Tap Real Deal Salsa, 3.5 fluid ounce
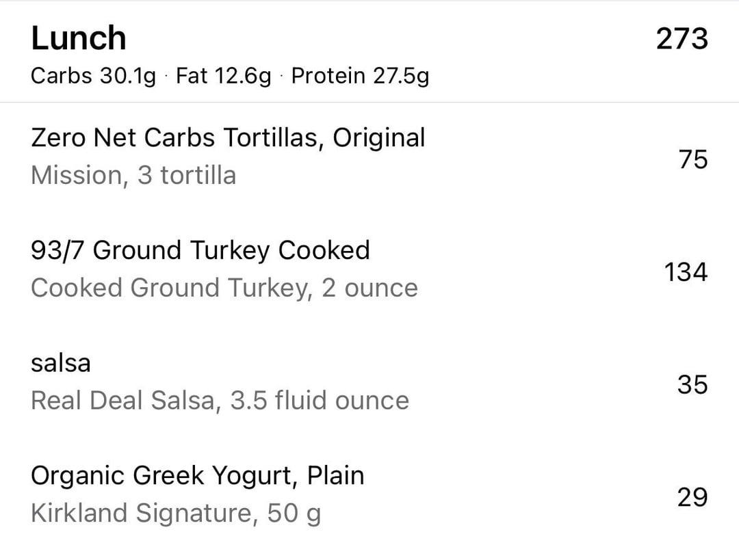Image resolution: width=739 pixels, height=560 pixels. pyautogui.click(x=220, y=400)
